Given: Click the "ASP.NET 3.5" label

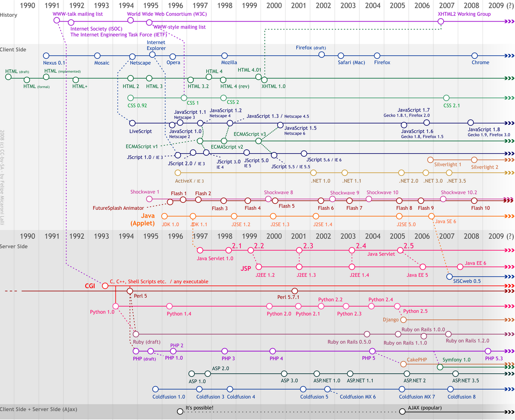Looking at the screenshot, I should 466,380.
